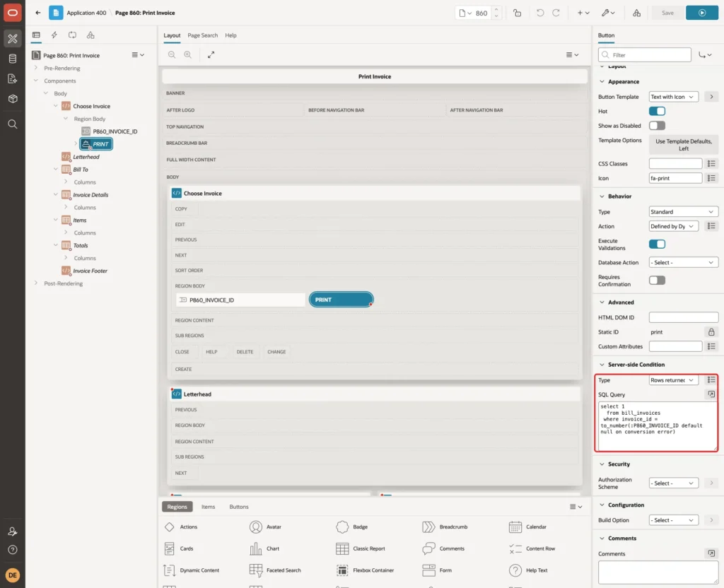The width and height of the screenshot is (724, 588).
Task: Click the Redo arrow icon
Action: [556, 13]
